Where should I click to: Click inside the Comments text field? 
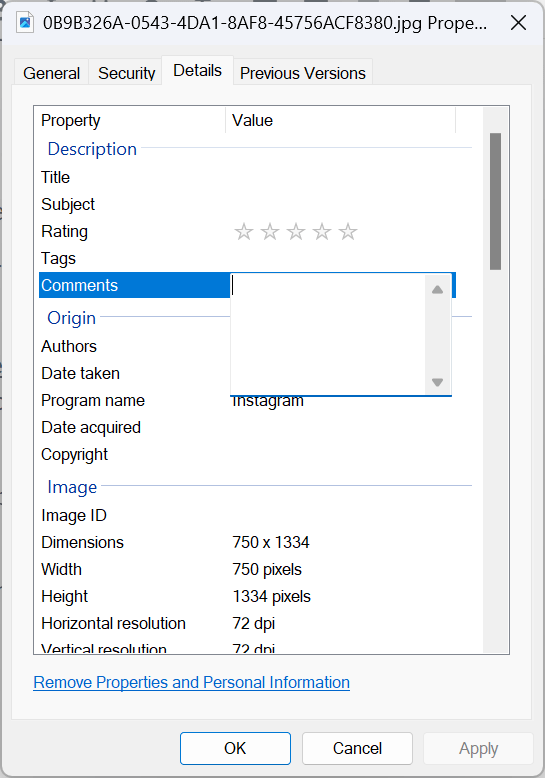point(328,334)
